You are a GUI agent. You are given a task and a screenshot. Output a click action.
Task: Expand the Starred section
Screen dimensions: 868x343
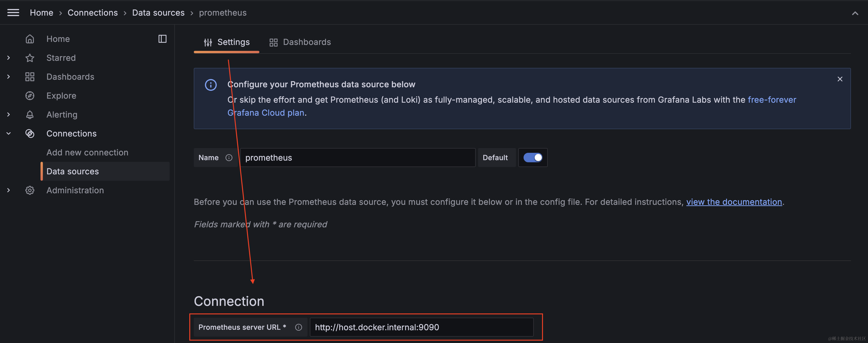(9, 58)
